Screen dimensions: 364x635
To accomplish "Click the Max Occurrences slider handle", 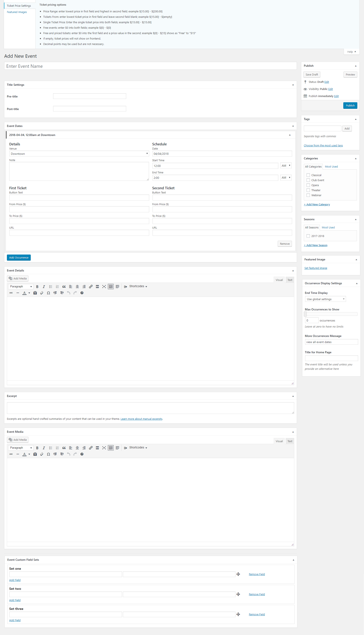I will [x=305, y=314].
